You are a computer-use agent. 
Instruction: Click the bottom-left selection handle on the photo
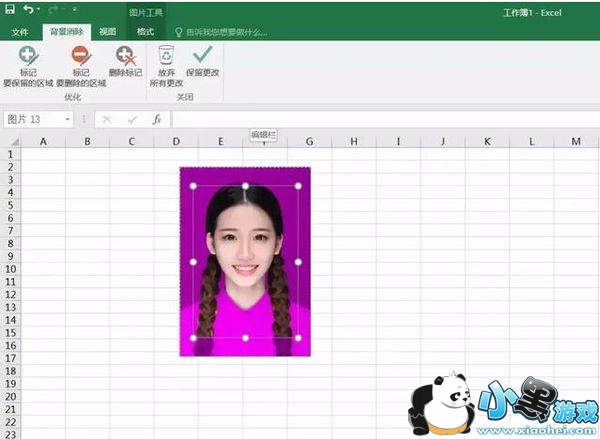[193, 338]
